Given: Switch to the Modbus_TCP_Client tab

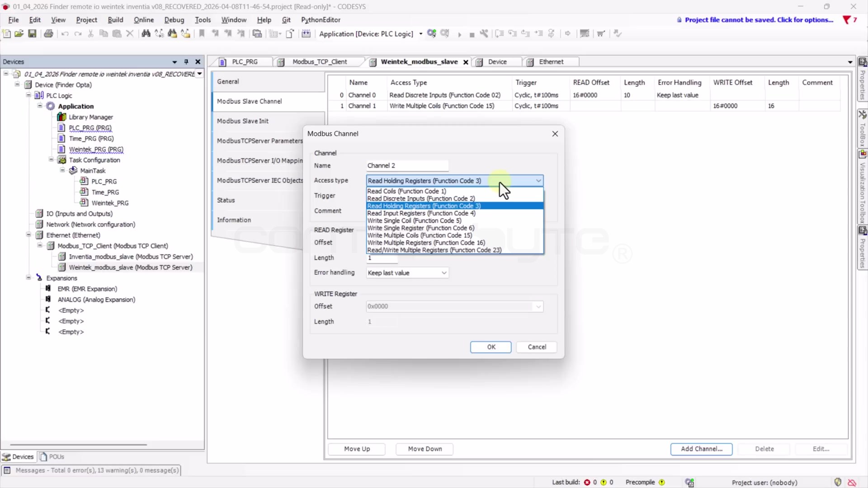Looking at the screenshot, I should (x=319, y=62).
